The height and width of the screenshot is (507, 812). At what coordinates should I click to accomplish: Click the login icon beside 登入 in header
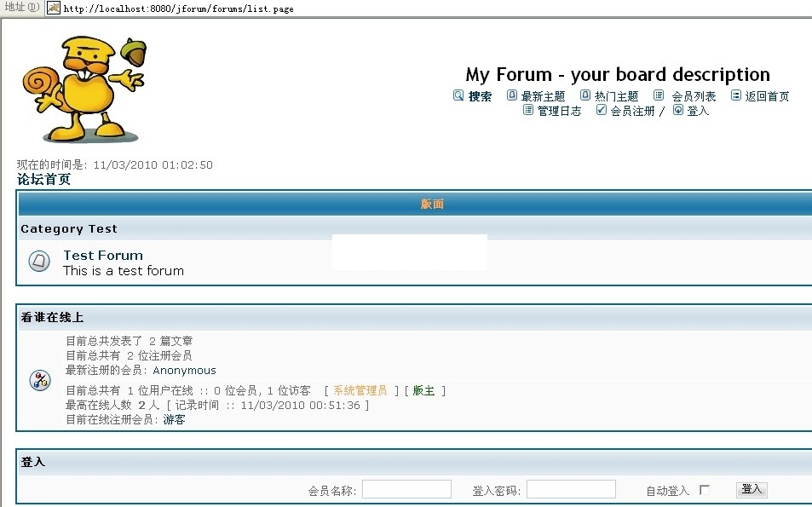(678, 110)
